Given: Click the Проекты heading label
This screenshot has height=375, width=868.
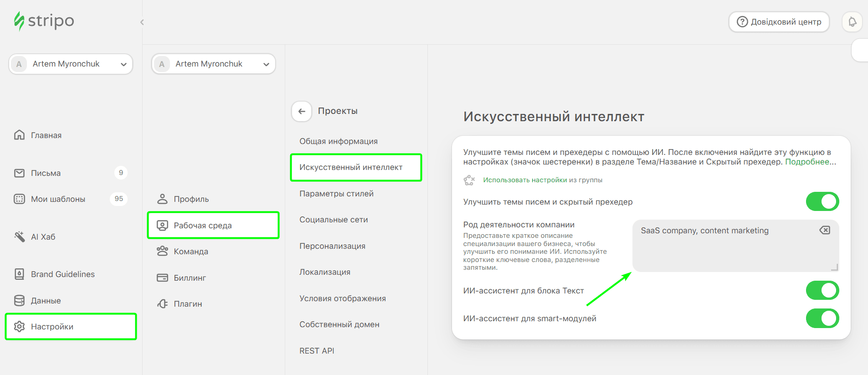Looking at the screenshot, I should (338, 111).
